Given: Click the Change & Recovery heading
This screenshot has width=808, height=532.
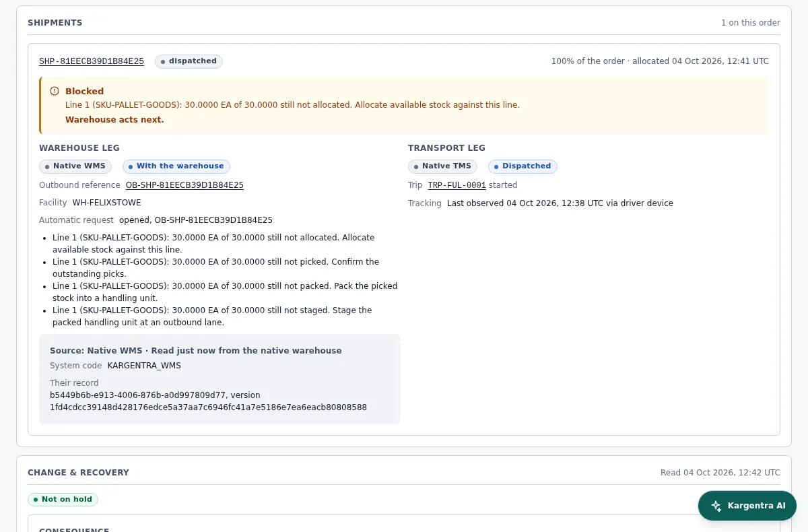Looking at the screenshot, I should [x=78, y=473].
